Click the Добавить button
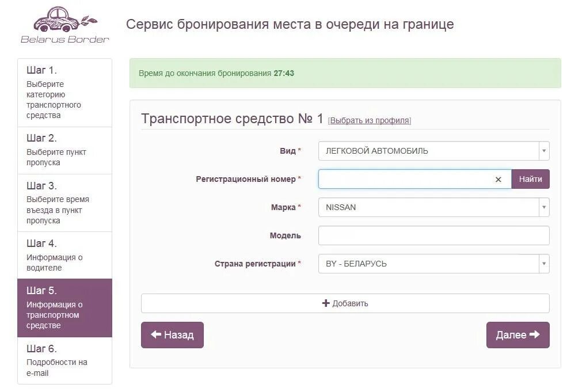 pyautogui.click(x=345, y=303)
